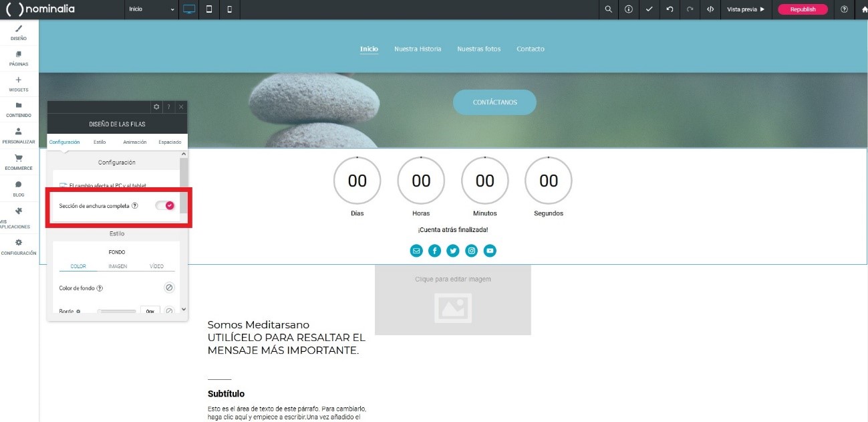
Task: Click the undo arrow in top toolbar
Action: pyautogui.click(x=670, y=9)
